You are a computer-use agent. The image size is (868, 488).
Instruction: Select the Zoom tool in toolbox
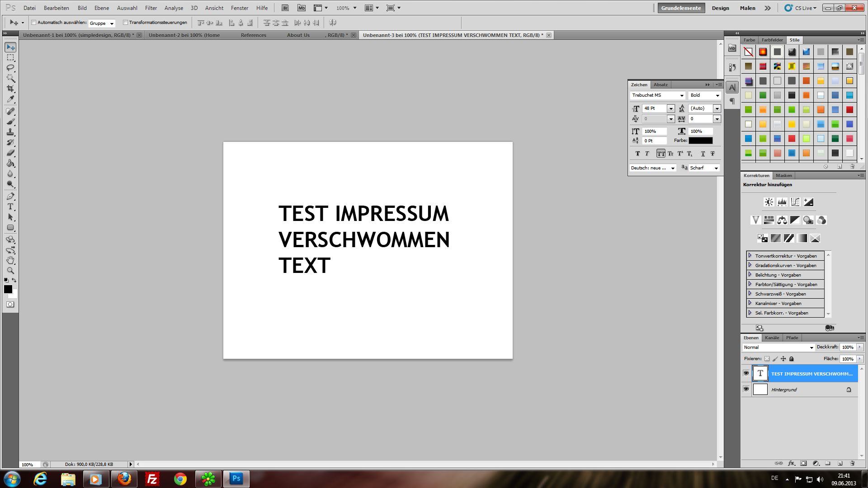point(10,271)
